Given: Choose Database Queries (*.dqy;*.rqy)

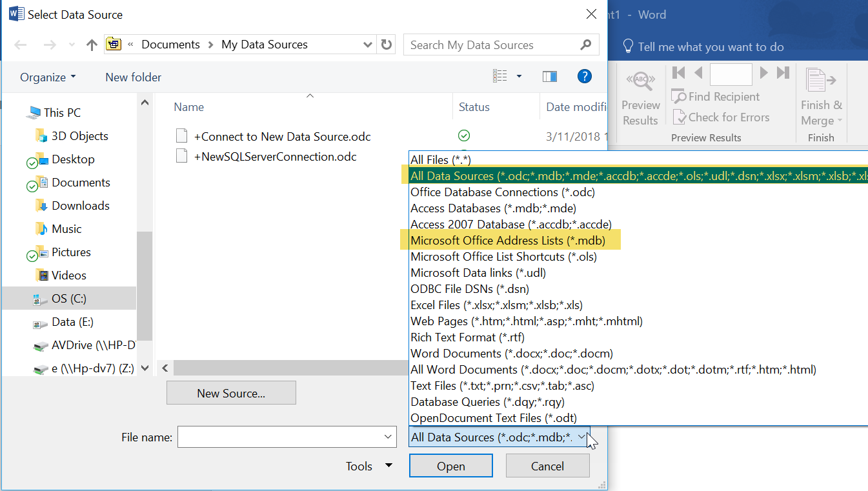Looking at the screenshot, I should (487, 401).
